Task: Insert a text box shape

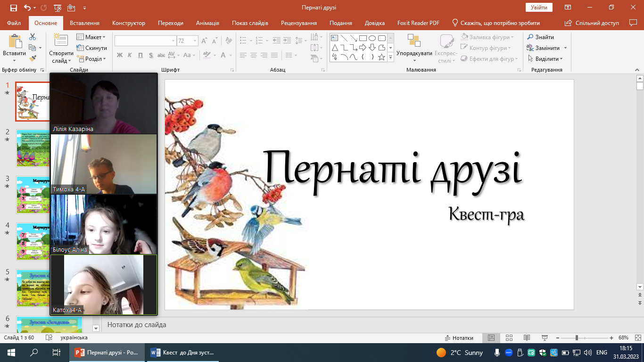Action: [334, 38]
